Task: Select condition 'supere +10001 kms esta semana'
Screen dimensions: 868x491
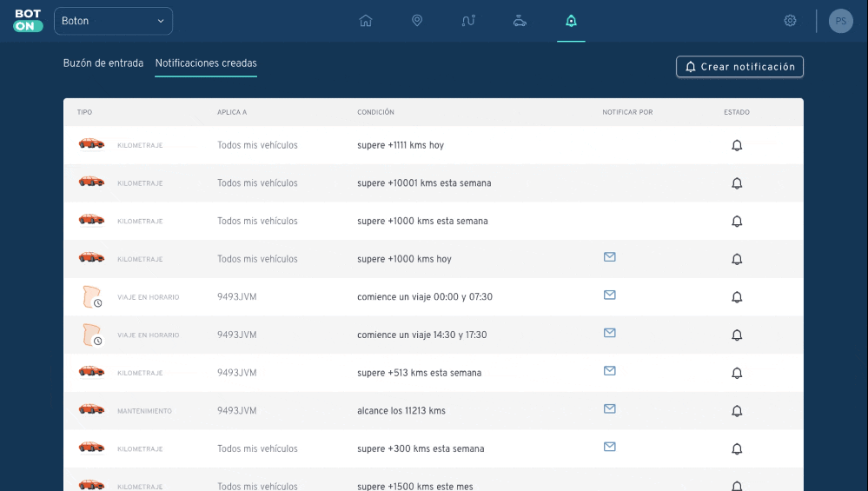Action: coord(424,183)
